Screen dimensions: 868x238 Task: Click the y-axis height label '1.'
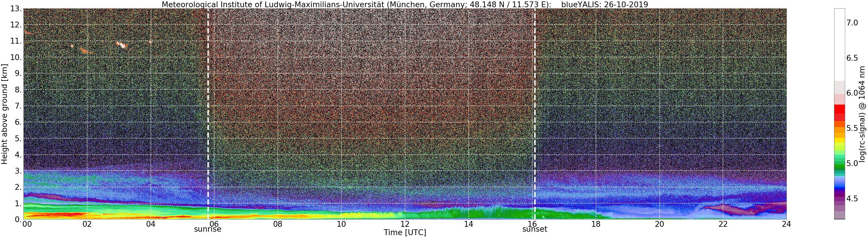pyautogui.click(x=18, y=203)
